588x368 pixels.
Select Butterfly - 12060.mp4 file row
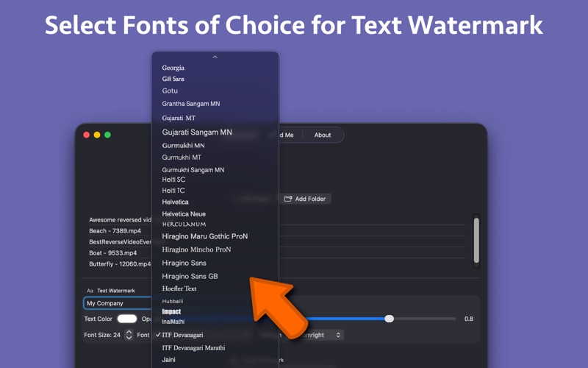click(x=120, y=264)
